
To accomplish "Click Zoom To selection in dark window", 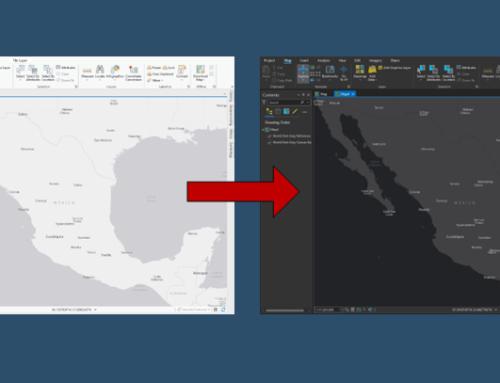I will coord(466,80).
